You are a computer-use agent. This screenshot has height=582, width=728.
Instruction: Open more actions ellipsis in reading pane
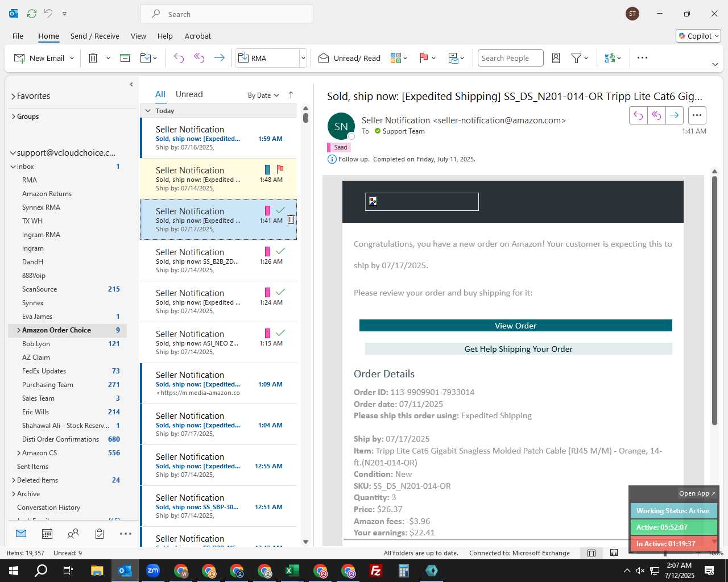(697, 115)
